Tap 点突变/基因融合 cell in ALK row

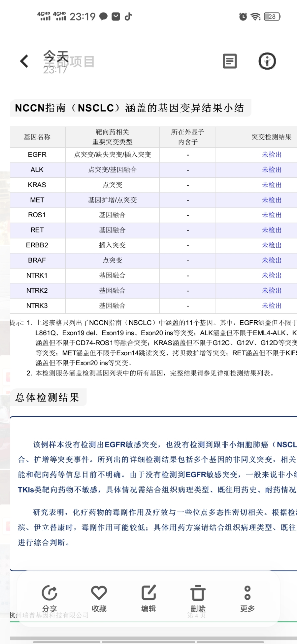click(x=113, y=170)
